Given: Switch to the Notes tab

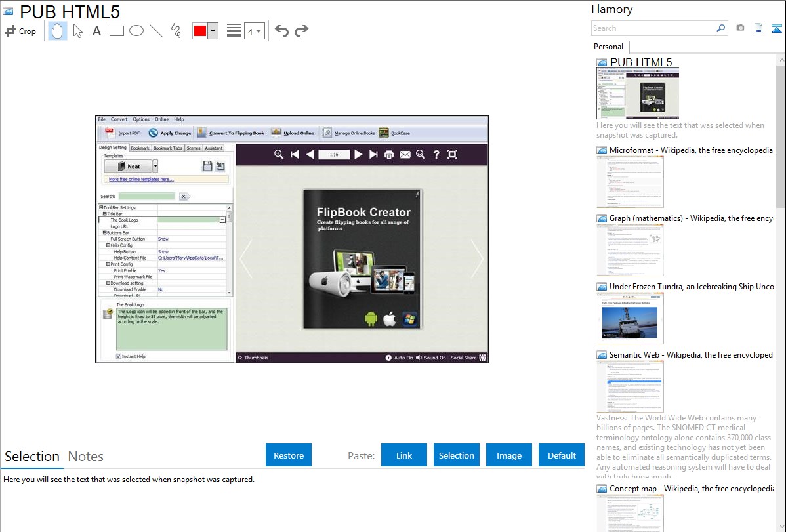Looking at the screenshot, I should pos(86,457).
